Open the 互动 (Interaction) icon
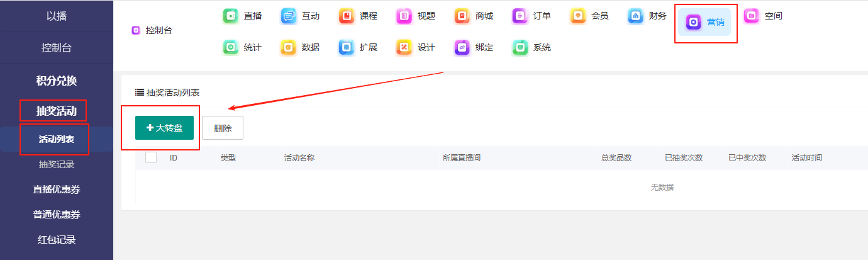 (x=289, y=16)
